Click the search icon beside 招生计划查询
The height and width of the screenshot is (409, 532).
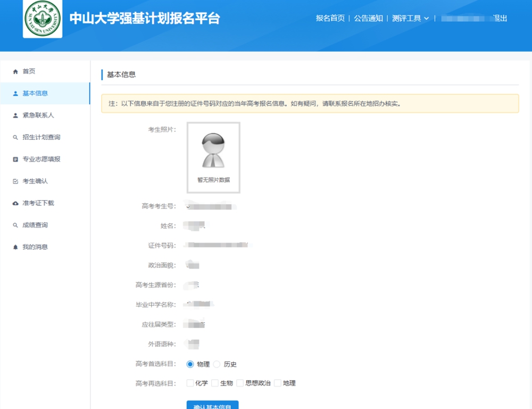(x=15, y=137)
